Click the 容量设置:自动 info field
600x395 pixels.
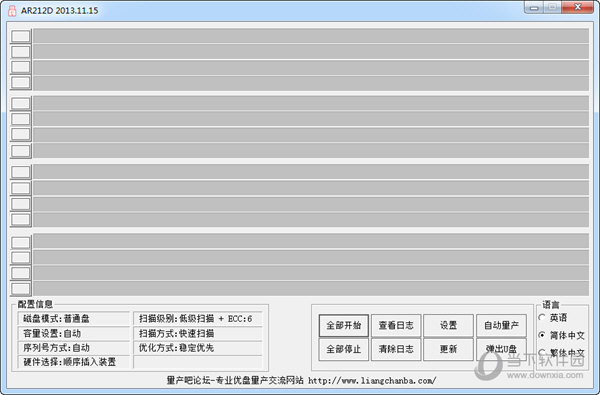tap(74, 333)
